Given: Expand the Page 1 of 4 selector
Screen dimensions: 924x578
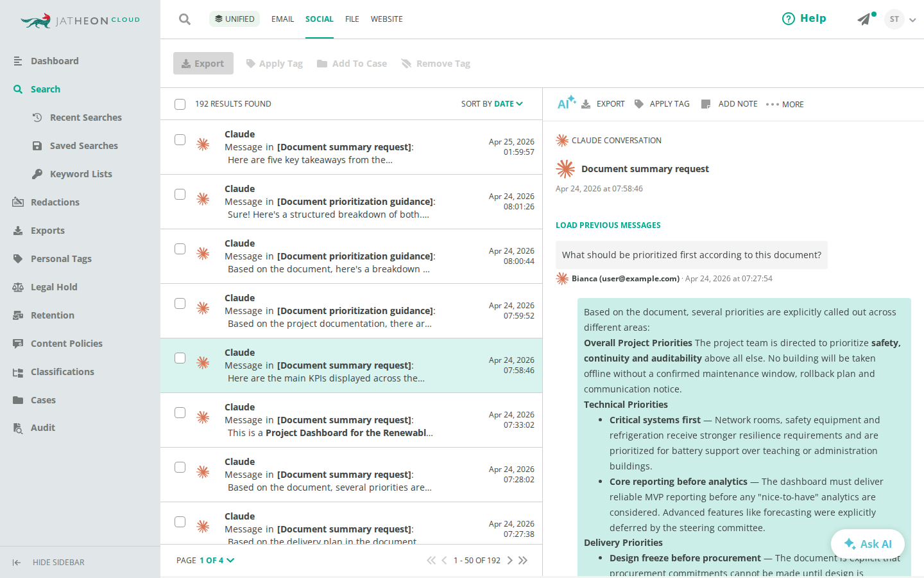Looking at the screenshot, I should click(205, 561).
